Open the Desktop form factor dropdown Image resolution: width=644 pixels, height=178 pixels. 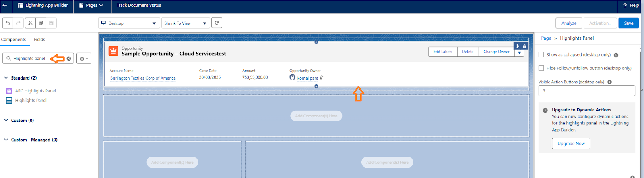(x=129, y=23)
